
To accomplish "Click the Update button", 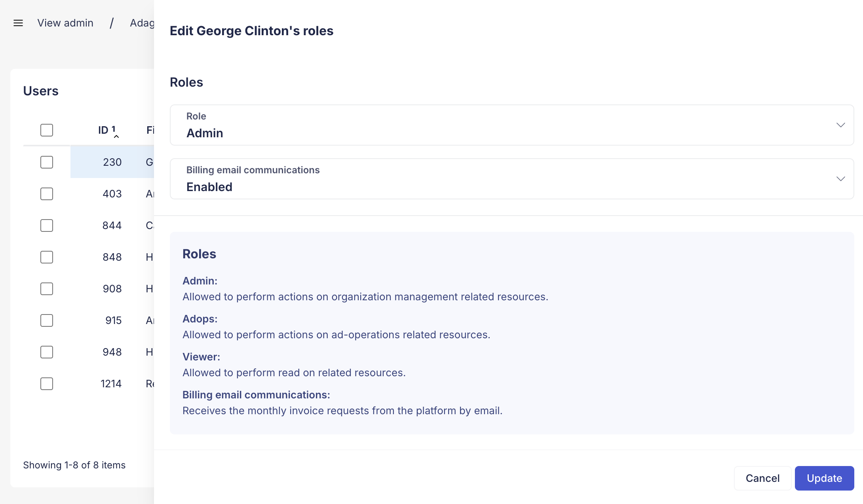I will pyautogui.click(x=824, y=478).
